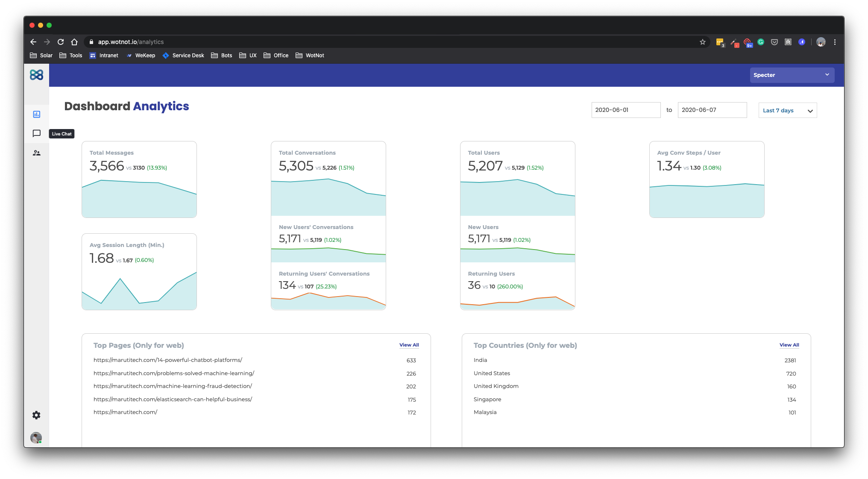Open the Bots bookmarks folder

222,56
